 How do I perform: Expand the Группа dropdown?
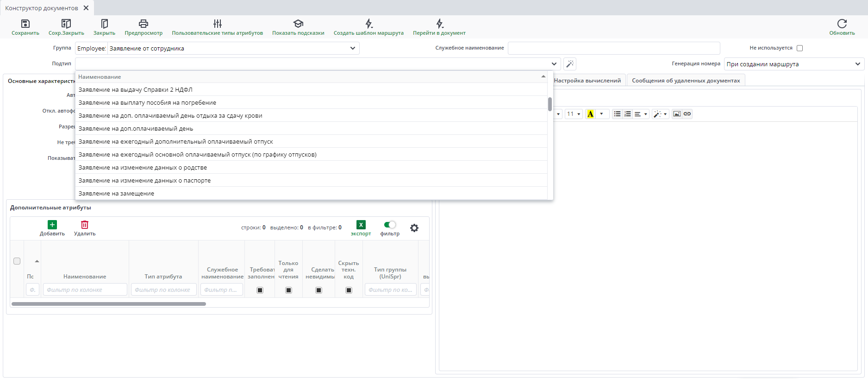tap(352, 48)
